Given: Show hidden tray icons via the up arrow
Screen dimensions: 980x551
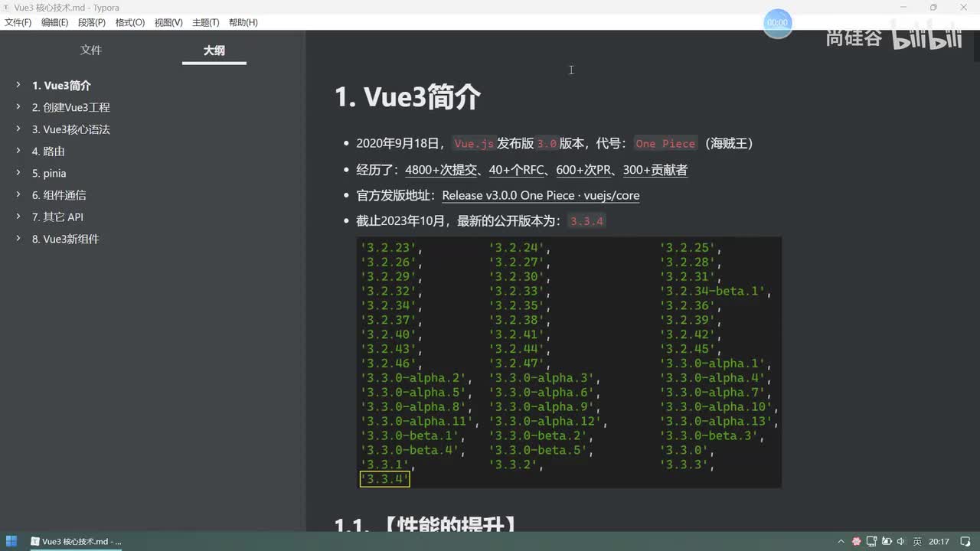Looking at the screenshot, I should point(841,541).
